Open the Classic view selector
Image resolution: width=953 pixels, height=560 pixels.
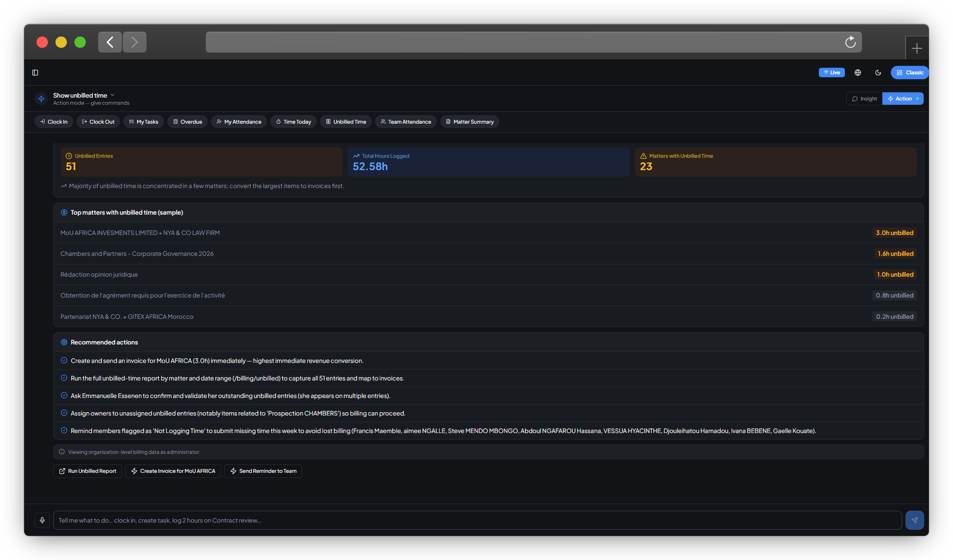pos(909,72)
